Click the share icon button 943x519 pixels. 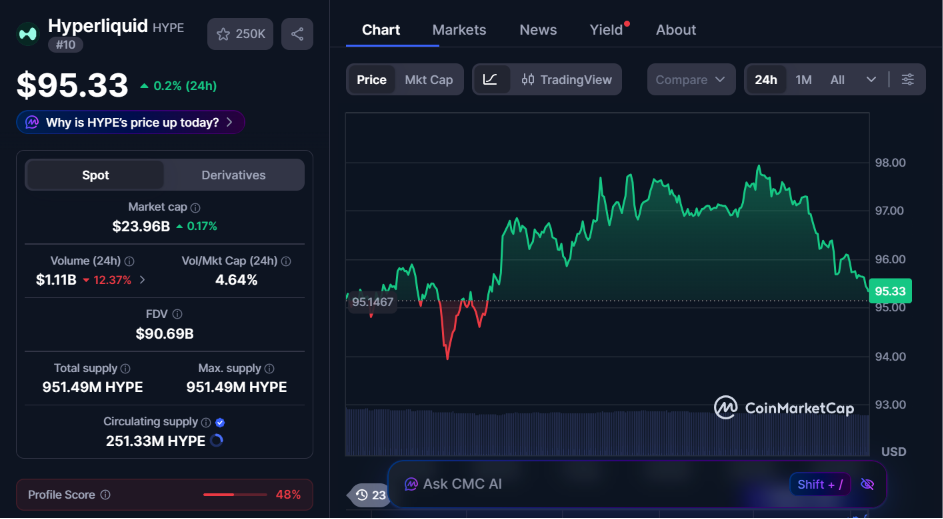(x=297, y=34)
